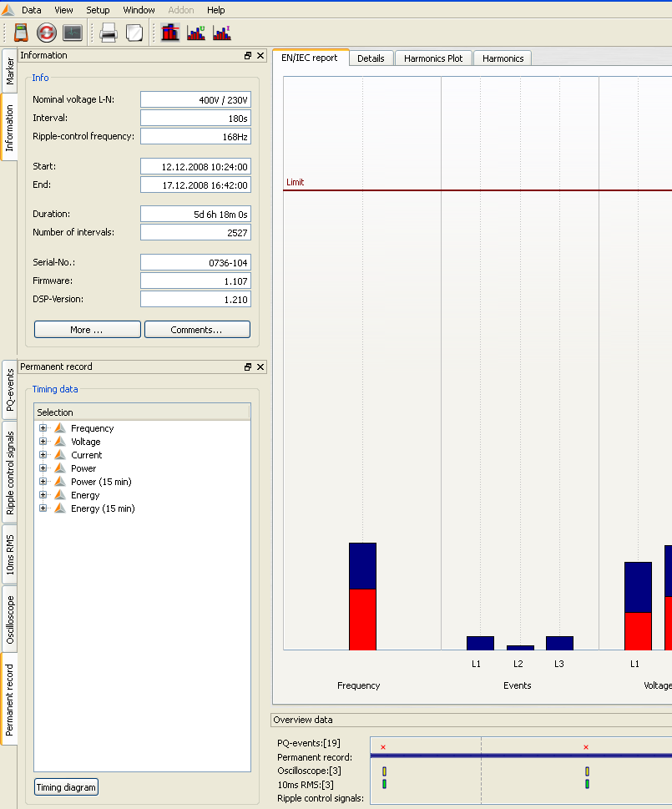Image resolution: width=672 pixels, height=809 pixels.
Task: Open the Window menu
Action: [139, 10]
